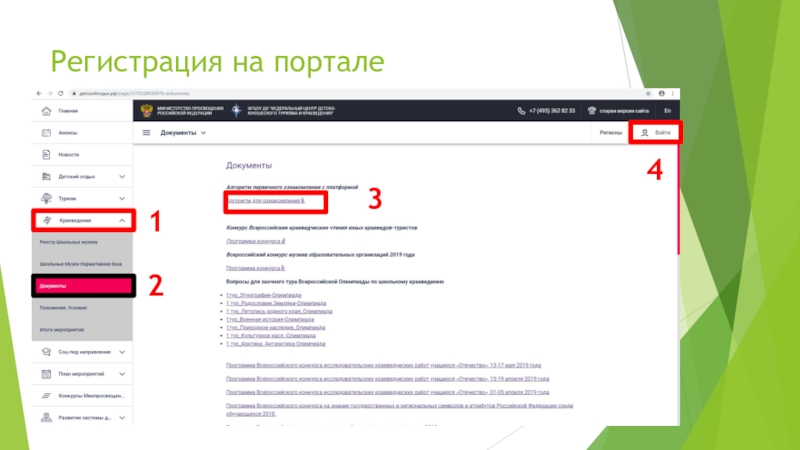Expand the План мероприятий chevron

(122, 374)
